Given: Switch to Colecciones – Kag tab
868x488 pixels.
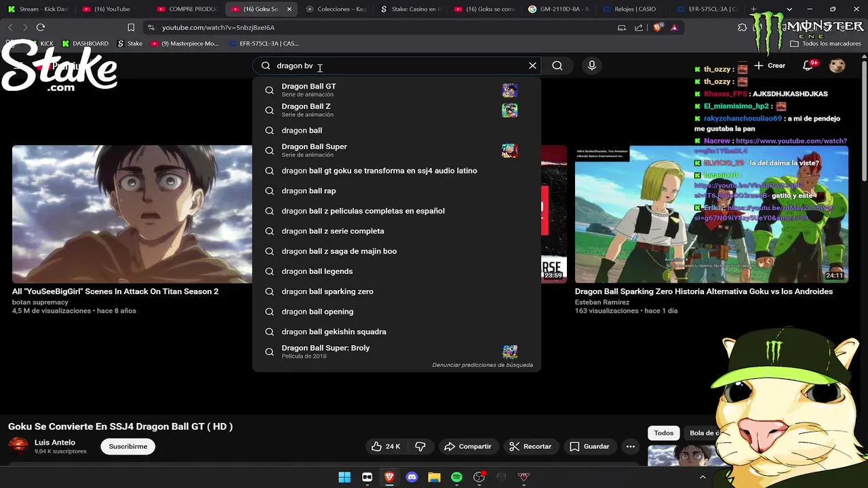Looking at the screenshot, I should [x=335, y=9].
